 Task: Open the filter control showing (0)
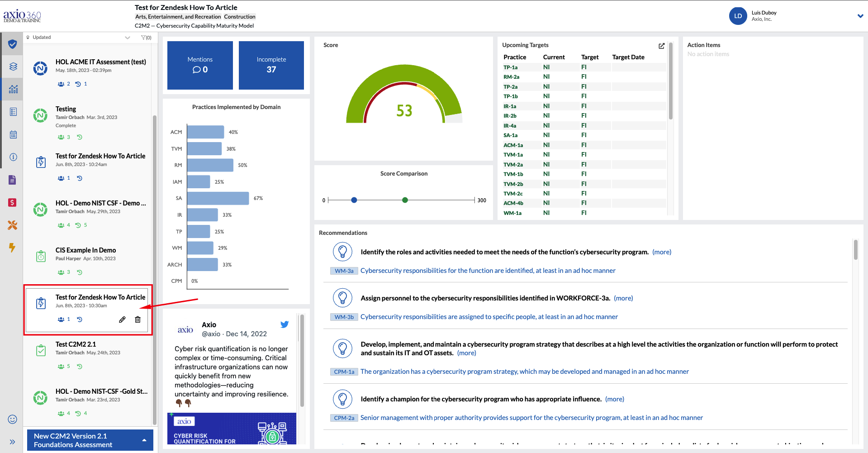click(146, 38)
